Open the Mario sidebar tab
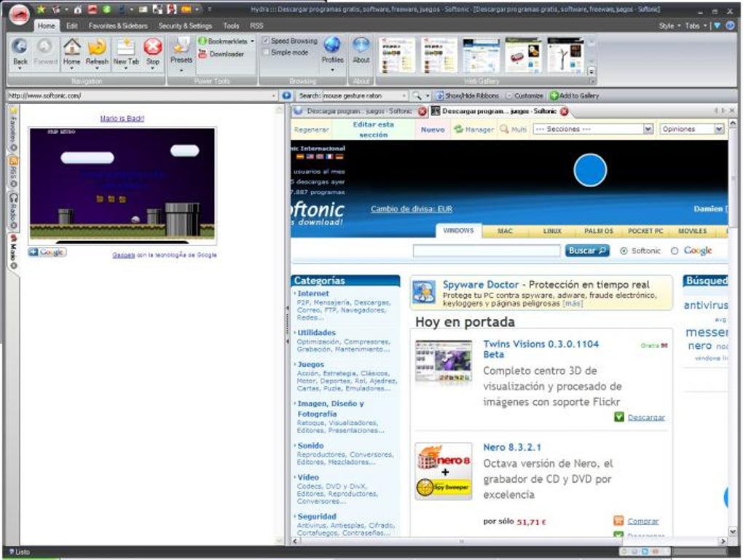The image size is (743, 560). tap(13, 251)
